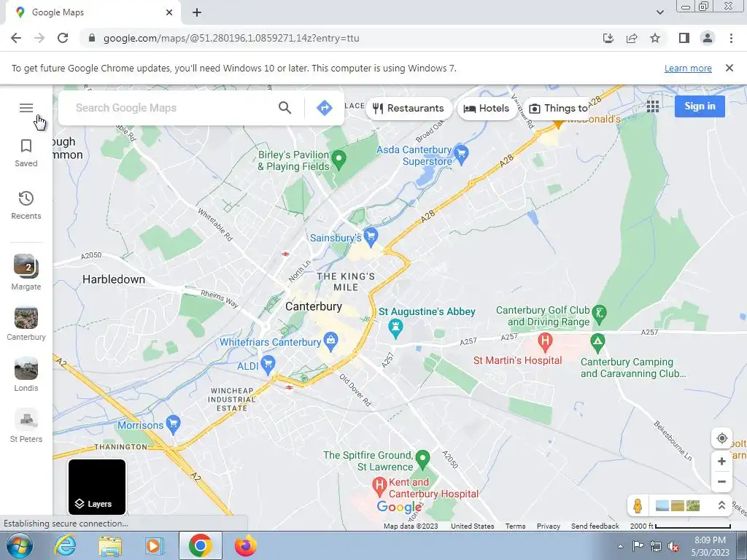Viewport: 747px width, 560px height.
Task: Open the taskbar media player icon
Action: [x=154, y=546]
